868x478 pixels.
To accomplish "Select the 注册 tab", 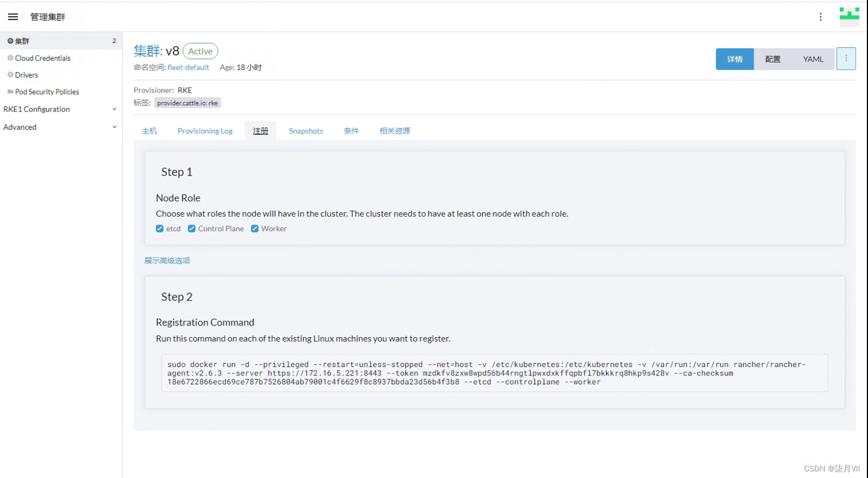I will click(x=260, y=131).
